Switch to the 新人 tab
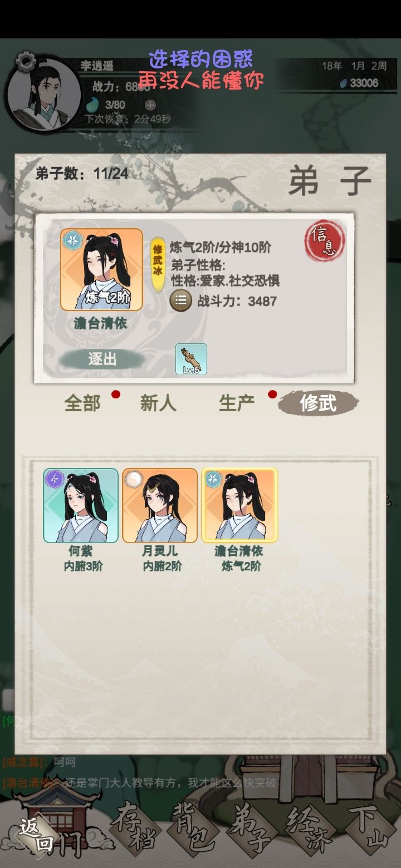The width and height of the screenshot is (401, 868). pos(158,403)
